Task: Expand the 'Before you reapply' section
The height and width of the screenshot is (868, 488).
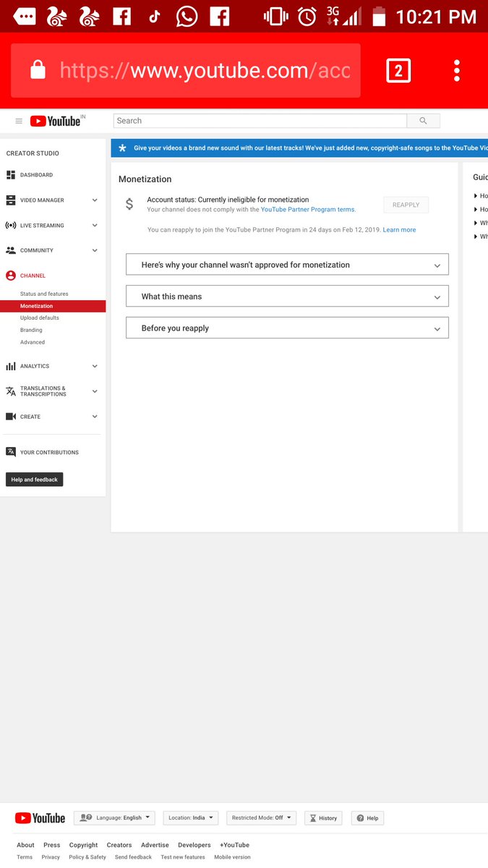Action: tap(287, 328)
